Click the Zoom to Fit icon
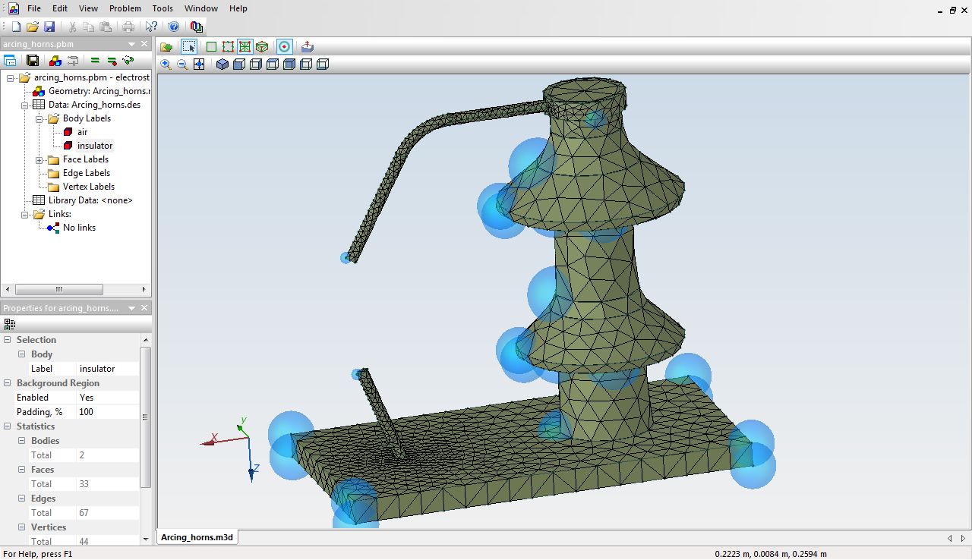Screen dimensions: 972x560 coord(199,64)
